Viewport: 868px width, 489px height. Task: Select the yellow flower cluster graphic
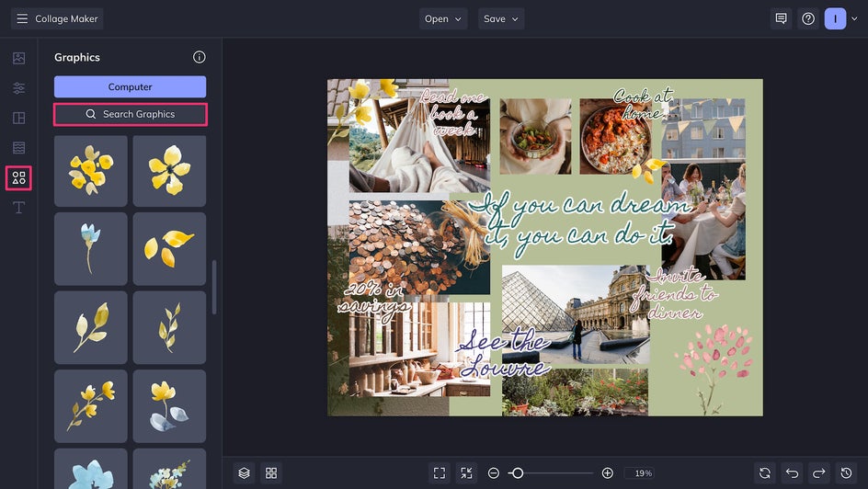pyautogui.click(x=91, y=171)
